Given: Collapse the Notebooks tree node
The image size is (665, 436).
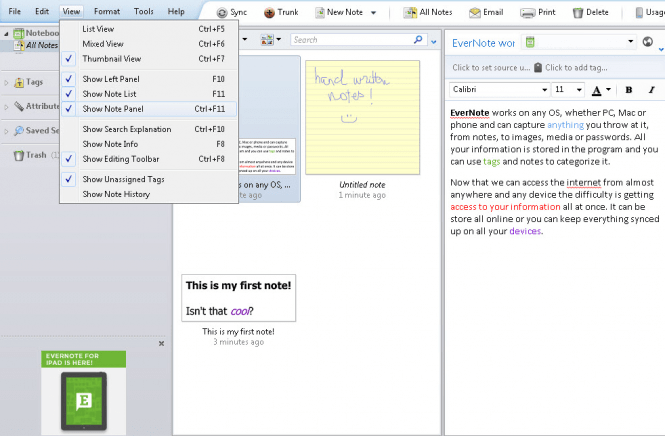Looking at the screenshot, I should click(x=6, y=33).
